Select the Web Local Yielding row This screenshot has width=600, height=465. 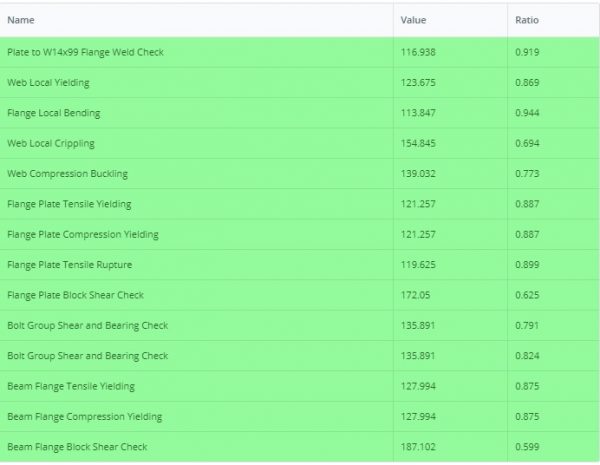pyautogui.click(x=46, y=83)
